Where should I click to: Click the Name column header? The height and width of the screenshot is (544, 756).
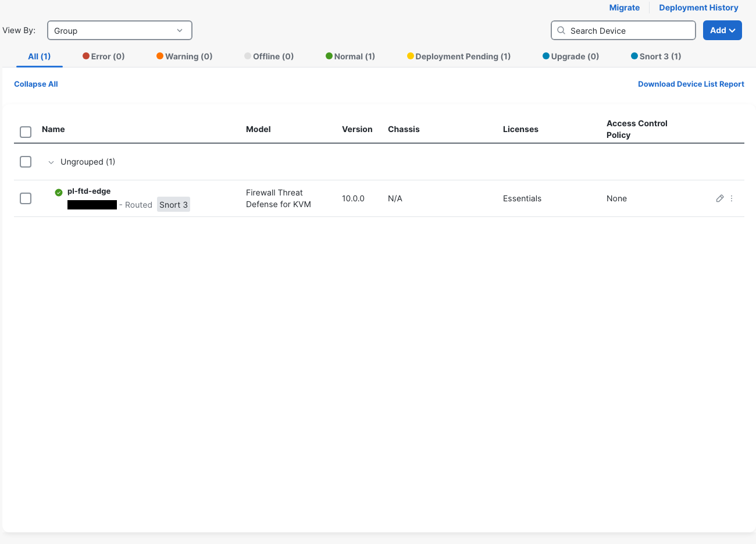(x=54, y=129)
